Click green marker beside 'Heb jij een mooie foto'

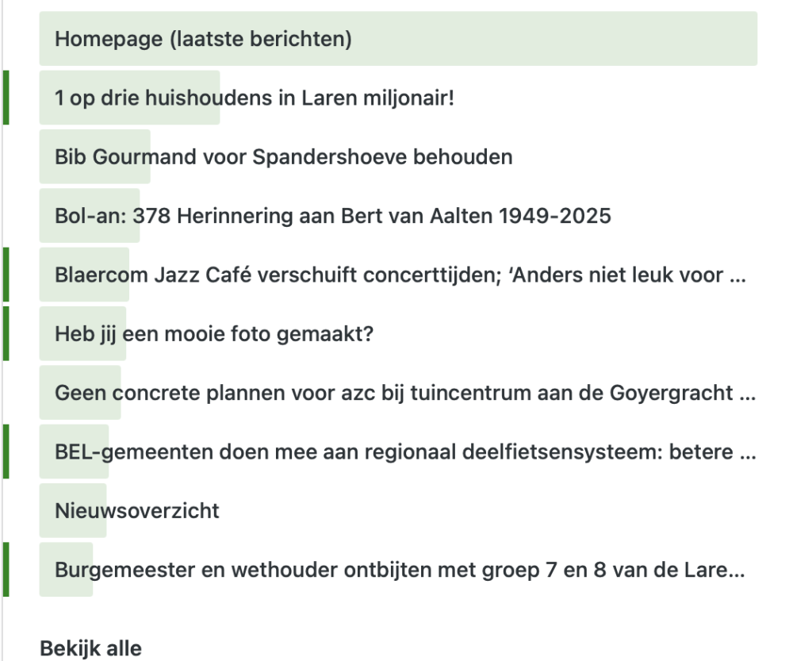pos(6,333)
